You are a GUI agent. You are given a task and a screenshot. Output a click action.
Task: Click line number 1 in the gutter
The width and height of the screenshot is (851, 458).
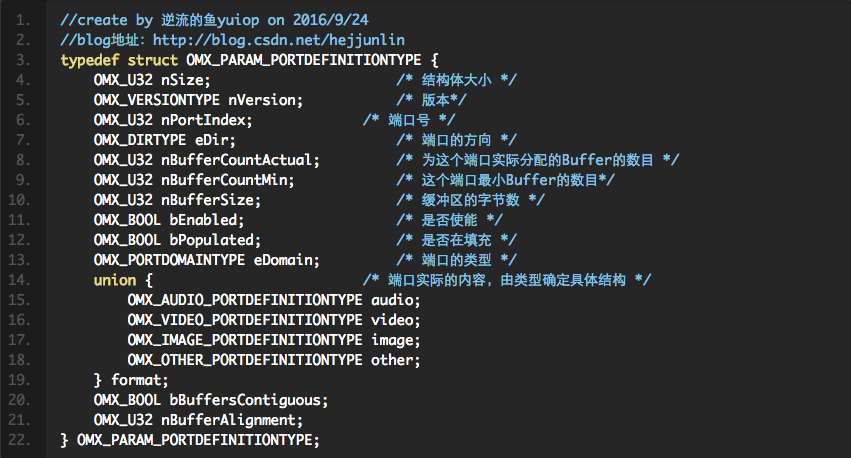[23, 20]
